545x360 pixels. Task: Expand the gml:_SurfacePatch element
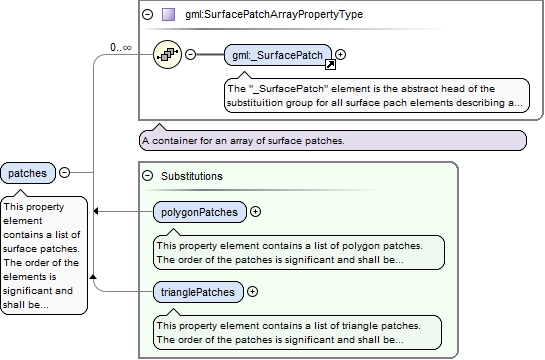(341, 55)
